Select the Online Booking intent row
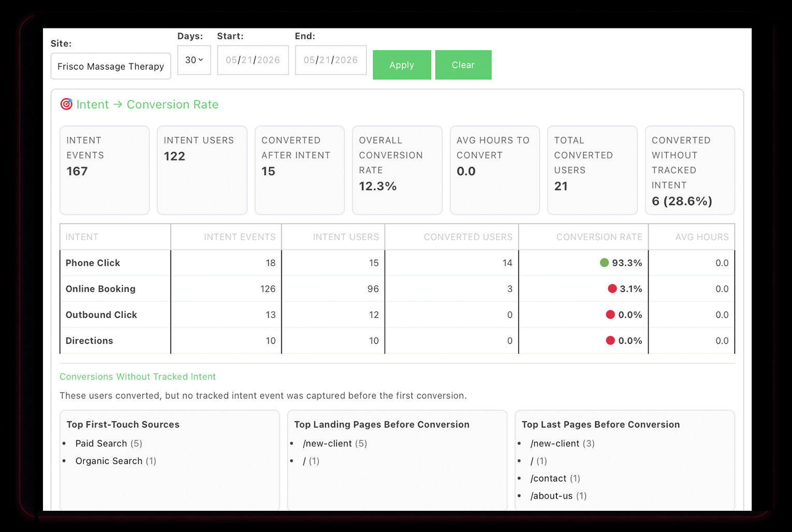792x532 pixels. [x=397, y=289]
